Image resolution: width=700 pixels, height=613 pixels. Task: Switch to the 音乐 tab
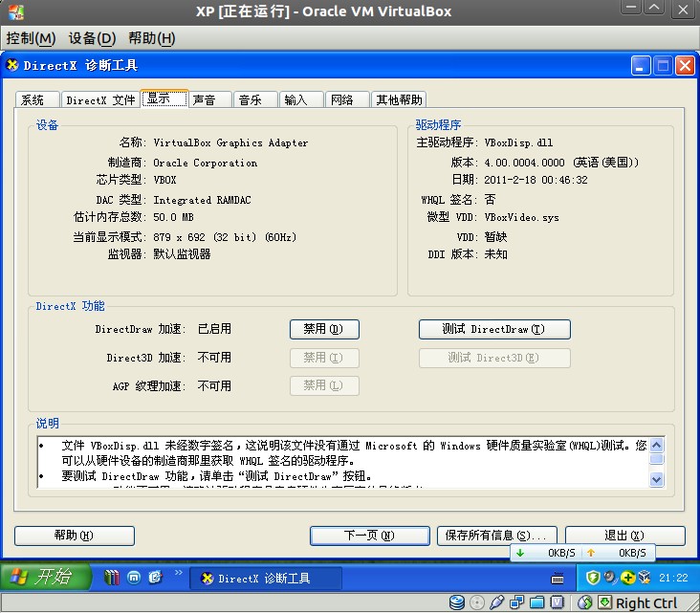[255, 100]
